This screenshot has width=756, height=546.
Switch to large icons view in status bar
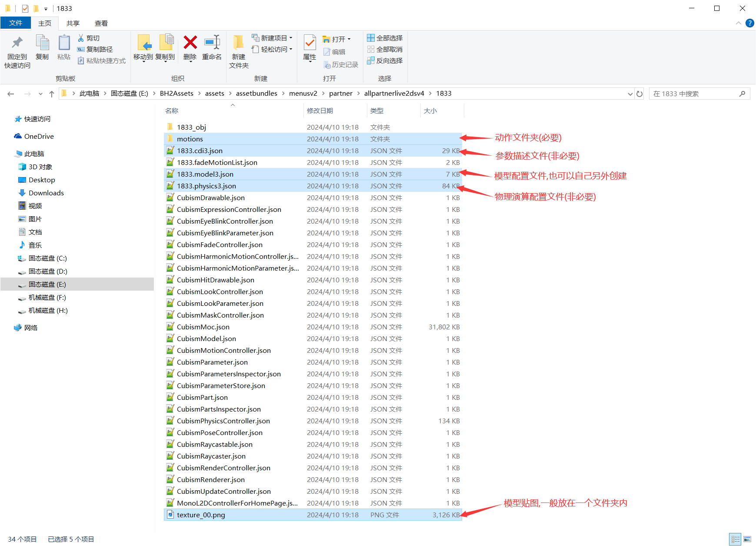tap(747, 539)
